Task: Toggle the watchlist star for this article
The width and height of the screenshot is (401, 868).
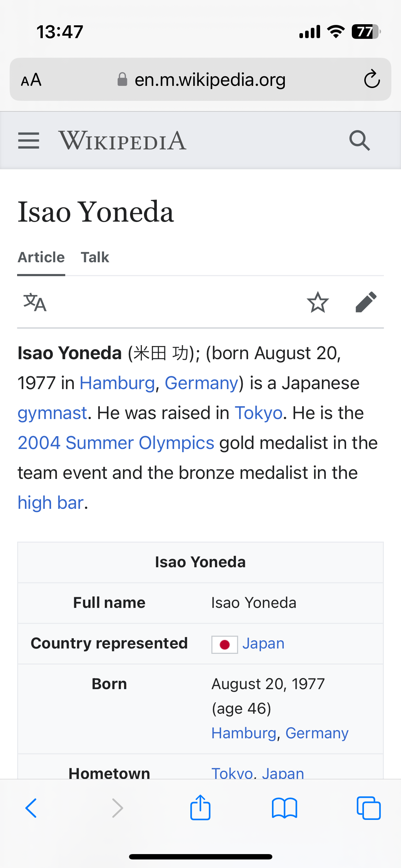Action: [x=318, y=303]
